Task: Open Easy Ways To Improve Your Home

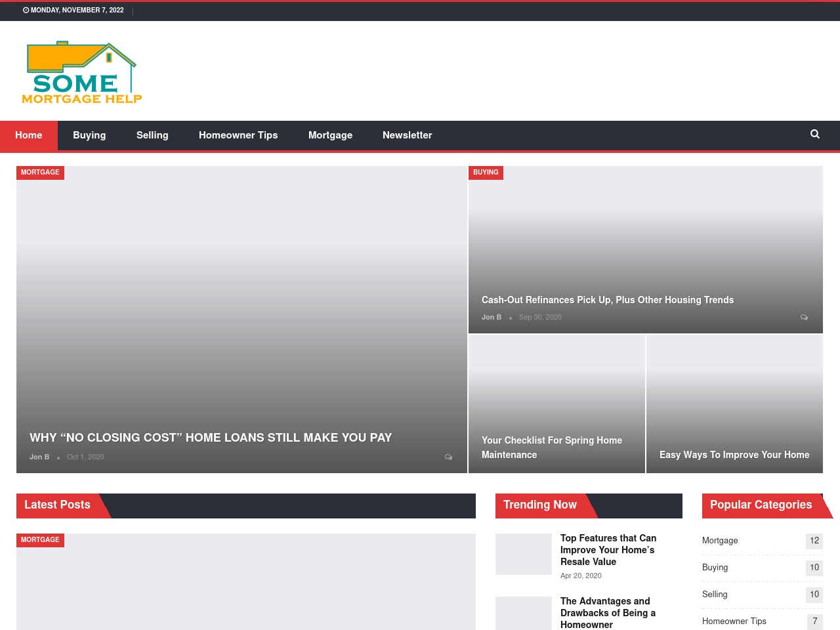Action: pyautogui.click(x=734, y=455)
